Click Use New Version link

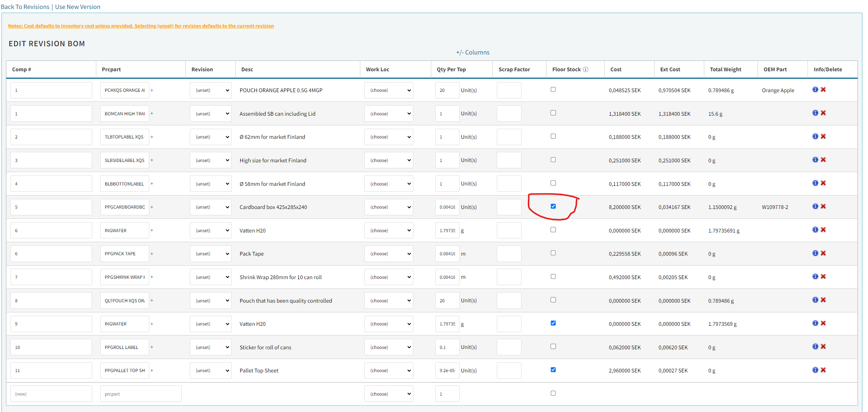78,7
